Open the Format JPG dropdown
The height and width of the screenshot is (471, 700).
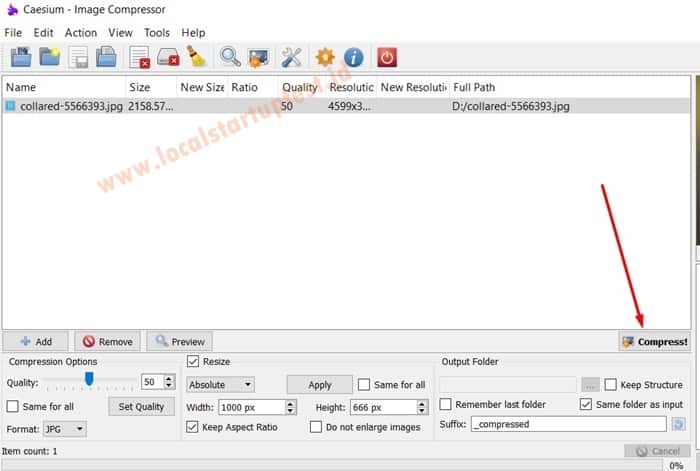tap(65, 429)
